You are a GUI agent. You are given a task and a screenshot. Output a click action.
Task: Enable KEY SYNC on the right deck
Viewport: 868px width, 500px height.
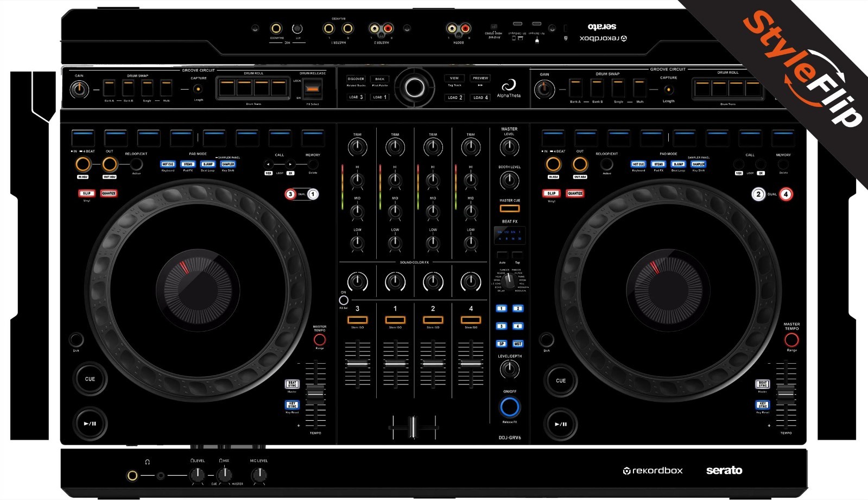763,405
